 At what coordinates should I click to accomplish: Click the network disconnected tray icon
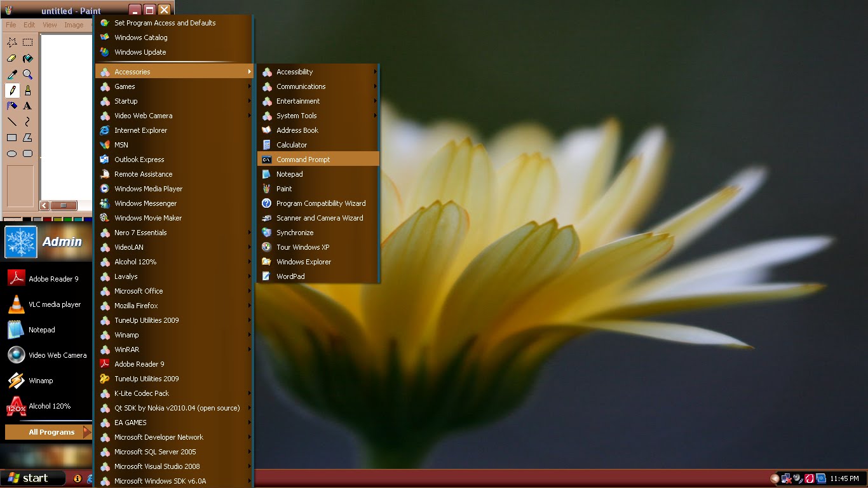[x=787, y=478]
